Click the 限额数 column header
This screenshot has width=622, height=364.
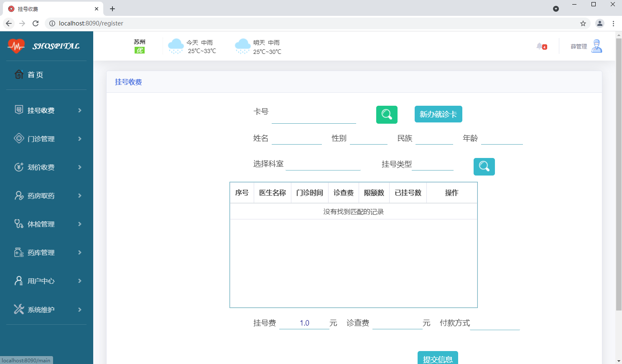coord(374,193)
